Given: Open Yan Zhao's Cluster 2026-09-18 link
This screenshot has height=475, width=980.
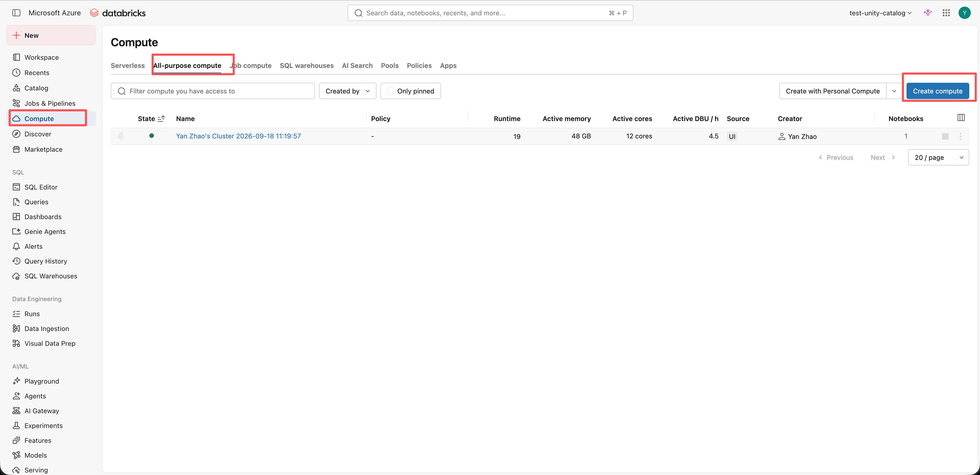Looking at the screenshot, I should (x=238, y=136).
